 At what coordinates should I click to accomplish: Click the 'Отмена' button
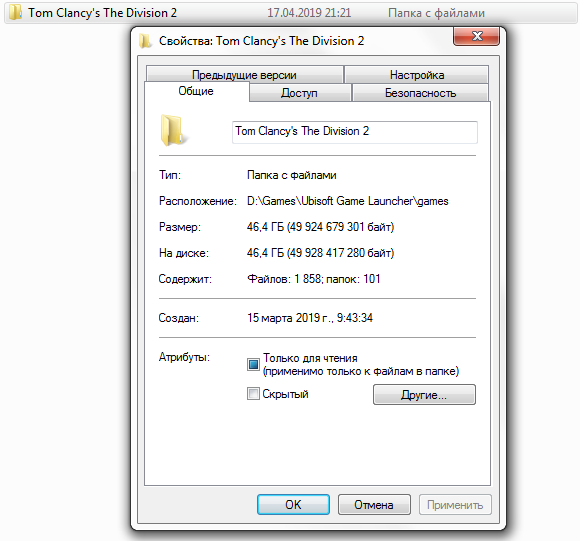click(x=374, y=504)
